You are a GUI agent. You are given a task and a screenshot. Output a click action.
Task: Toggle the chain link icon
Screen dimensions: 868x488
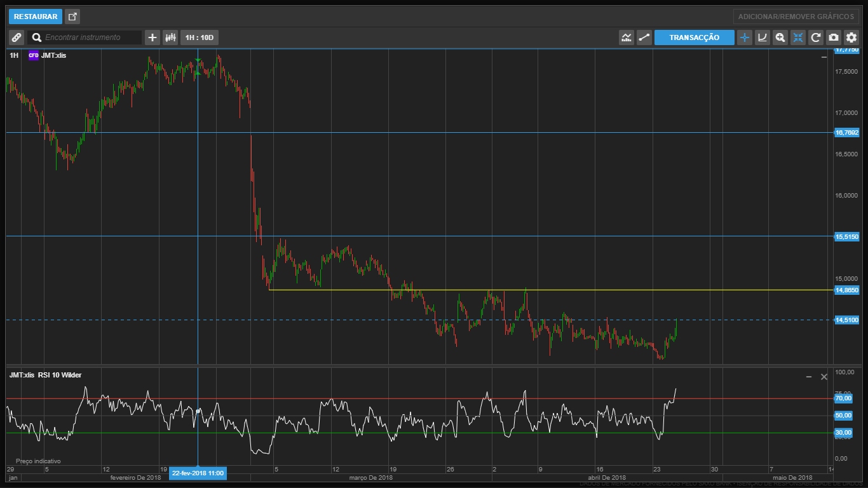[x=17, y=37]
